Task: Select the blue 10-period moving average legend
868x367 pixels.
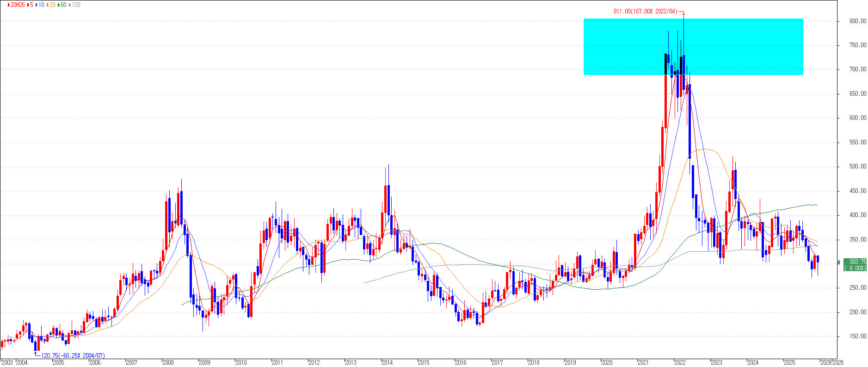Action: tap(41, 5)
